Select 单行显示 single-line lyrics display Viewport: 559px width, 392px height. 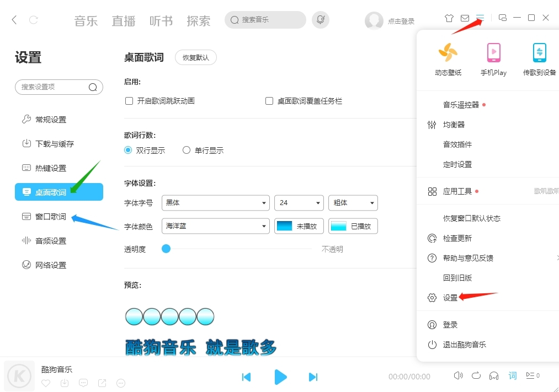186,149
